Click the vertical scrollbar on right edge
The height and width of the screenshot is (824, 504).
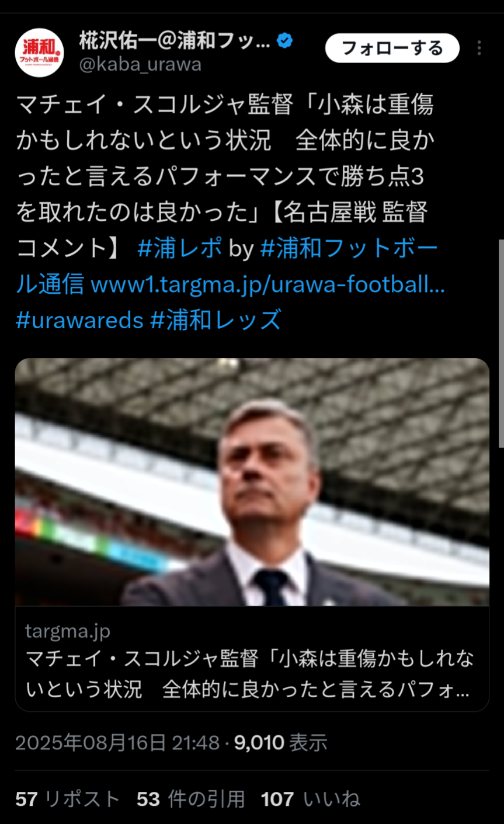(x=501, y=343)
